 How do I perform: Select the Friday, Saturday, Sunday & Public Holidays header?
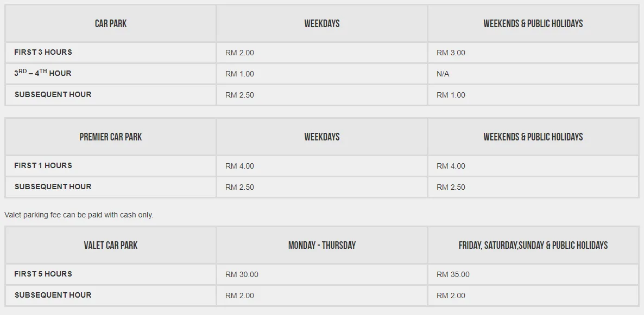[x=533, y=245]
